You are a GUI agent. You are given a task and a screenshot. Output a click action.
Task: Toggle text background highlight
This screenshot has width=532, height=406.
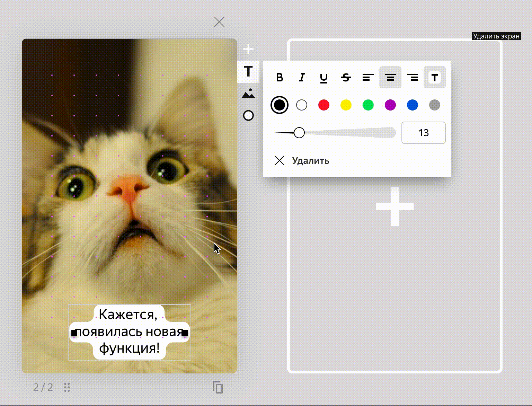click(435, 77)
